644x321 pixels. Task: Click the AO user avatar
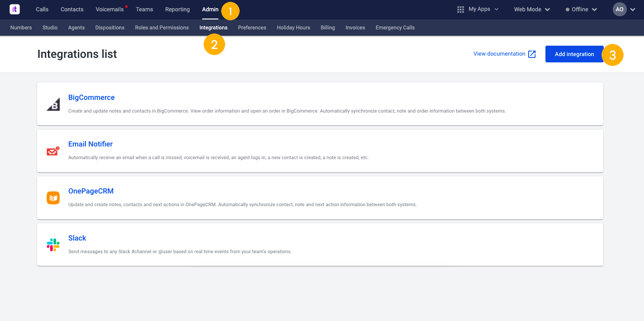(620, 9)
